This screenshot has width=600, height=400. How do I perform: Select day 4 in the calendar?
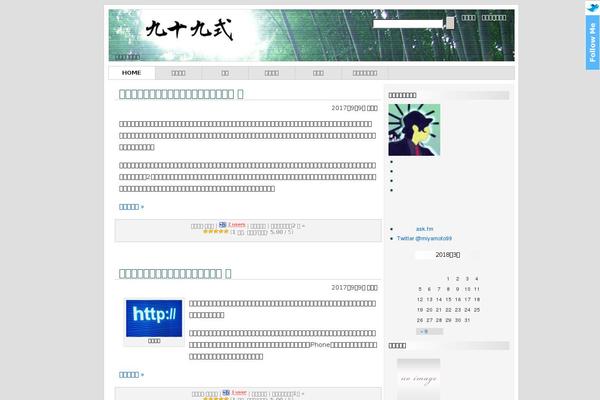point(476,279)
